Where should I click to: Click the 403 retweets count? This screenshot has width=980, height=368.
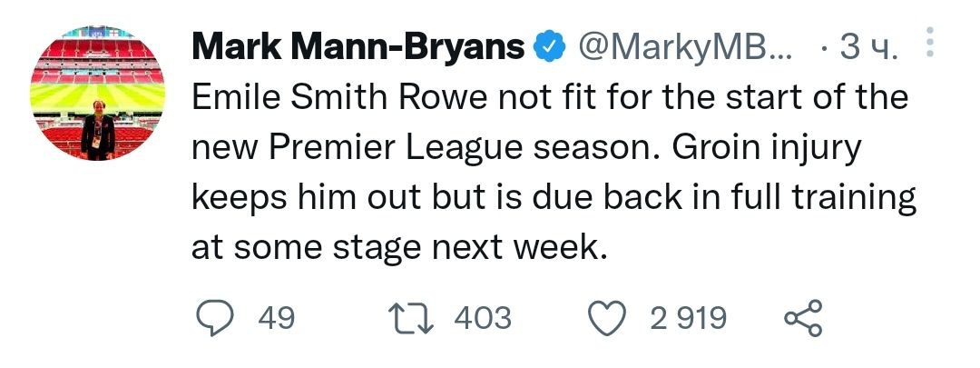tap(481, 318)
